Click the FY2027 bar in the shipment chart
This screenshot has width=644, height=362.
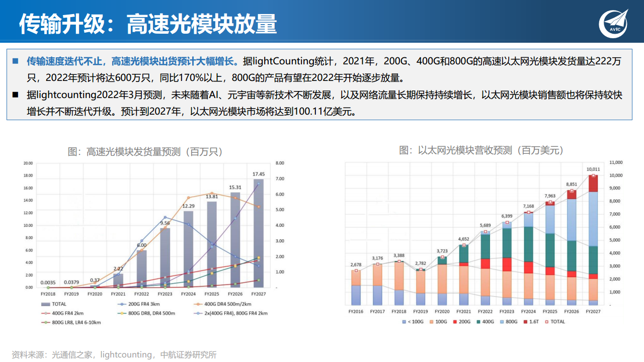(x=259, y=233)
